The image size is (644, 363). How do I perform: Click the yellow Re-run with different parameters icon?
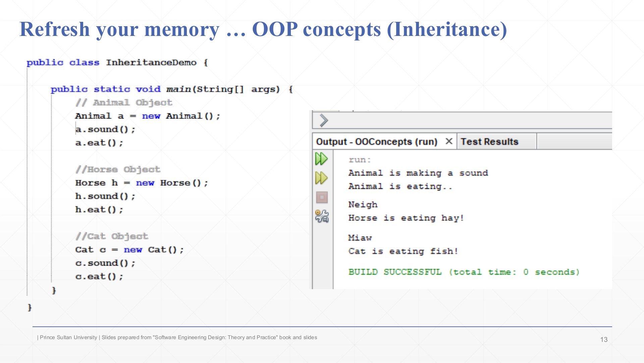pos(321,178)
